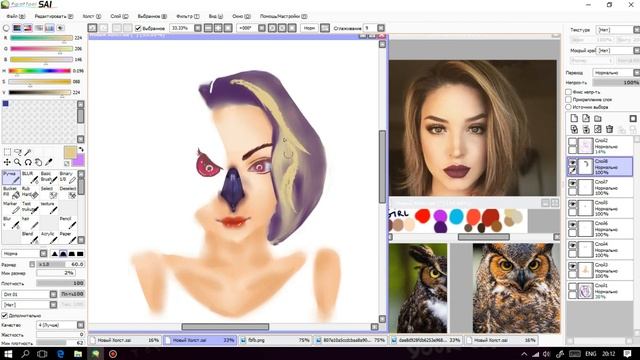Open the Windows Start menu
Screen dimensions: 640x360
pos(8,353)
